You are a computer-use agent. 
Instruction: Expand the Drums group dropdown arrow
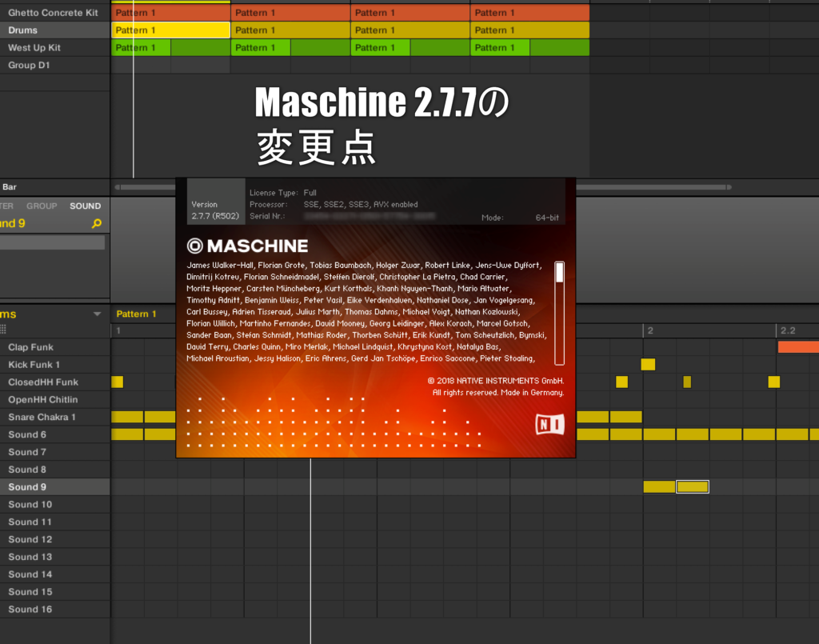click(98, 314)
